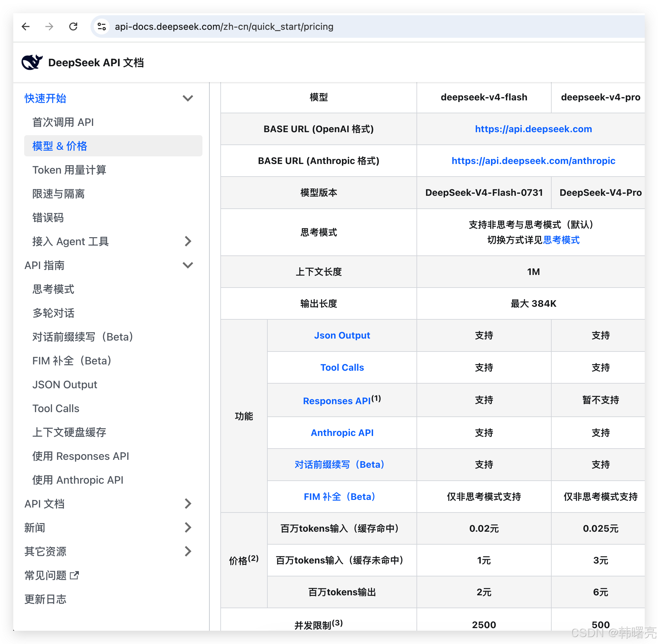658x644 pixels.
Task: Open JSON Output sidebar page
Action: (x=65, y=385)
